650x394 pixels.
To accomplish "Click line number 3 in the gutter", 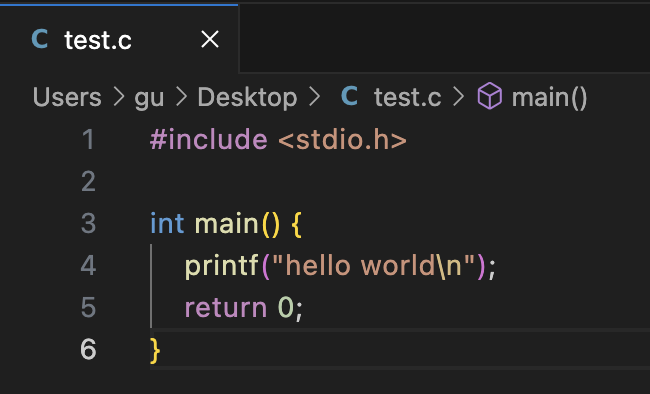I will 88,224.
